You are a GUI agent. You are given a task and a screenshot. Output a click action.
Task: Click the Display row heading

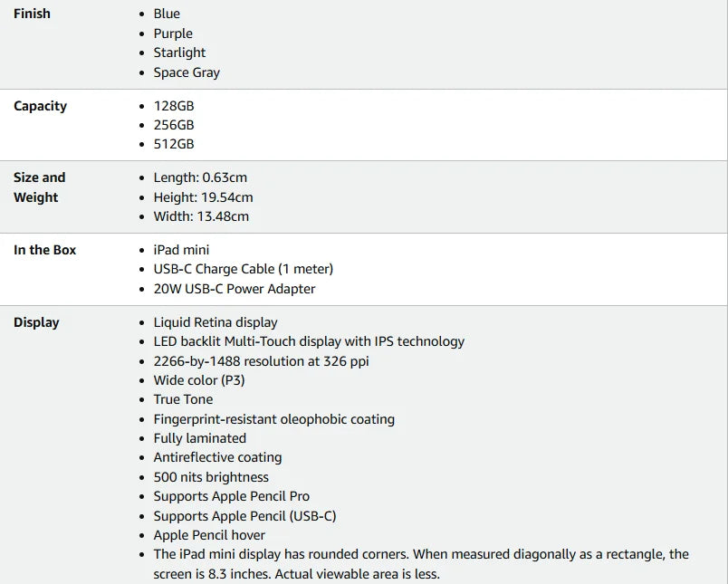click(36, 322)
